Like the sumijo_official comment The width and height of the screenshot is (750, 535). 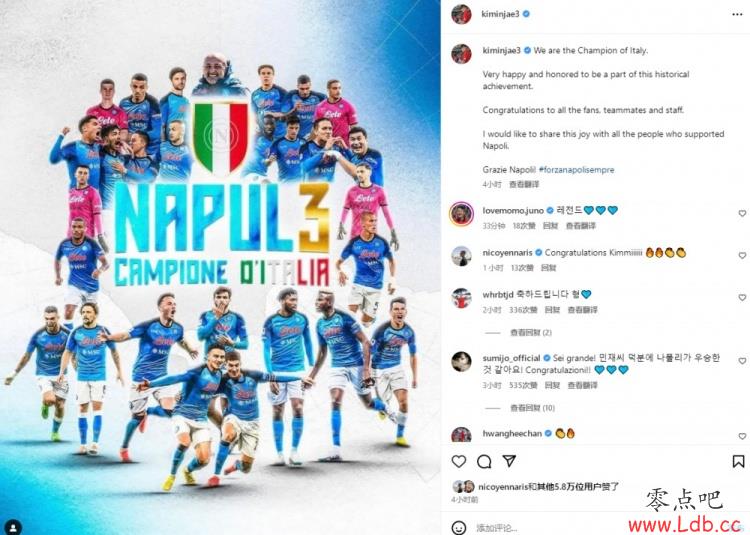pyautogui.click(x=742, y=361)
